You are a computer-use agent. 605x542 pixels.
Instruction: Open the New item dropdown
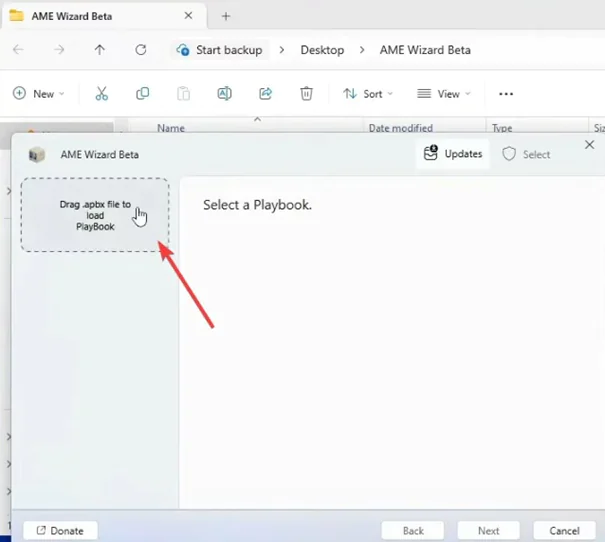point(39,94)
